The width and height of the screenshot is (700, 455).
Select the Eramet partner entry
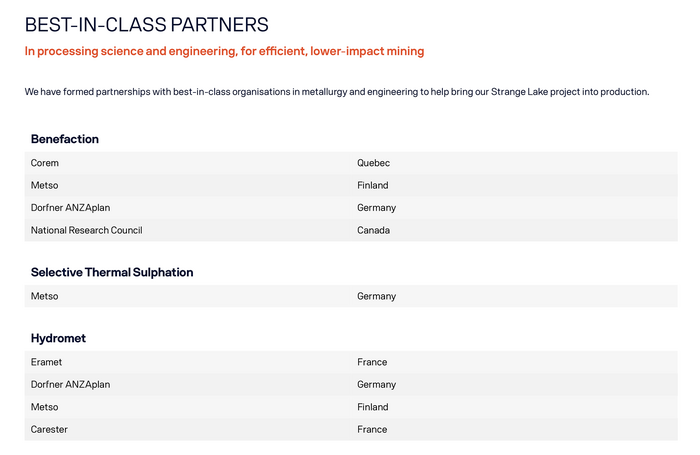pos(46,362)
